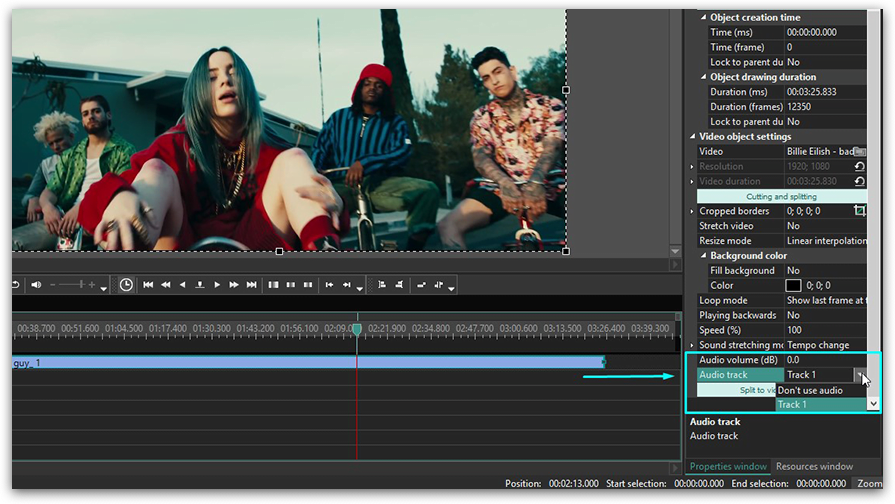Viewport: 895px width, 504px height.
Task: Click the Audio track dropdown arrow
Action: [860, 375]
